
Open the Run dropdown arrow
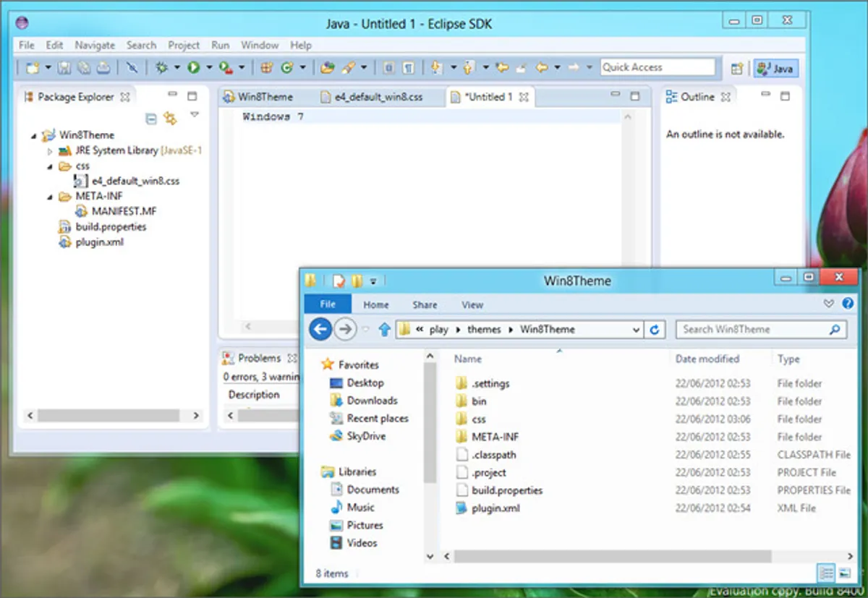pyautogui.click(x=209, y=67)
